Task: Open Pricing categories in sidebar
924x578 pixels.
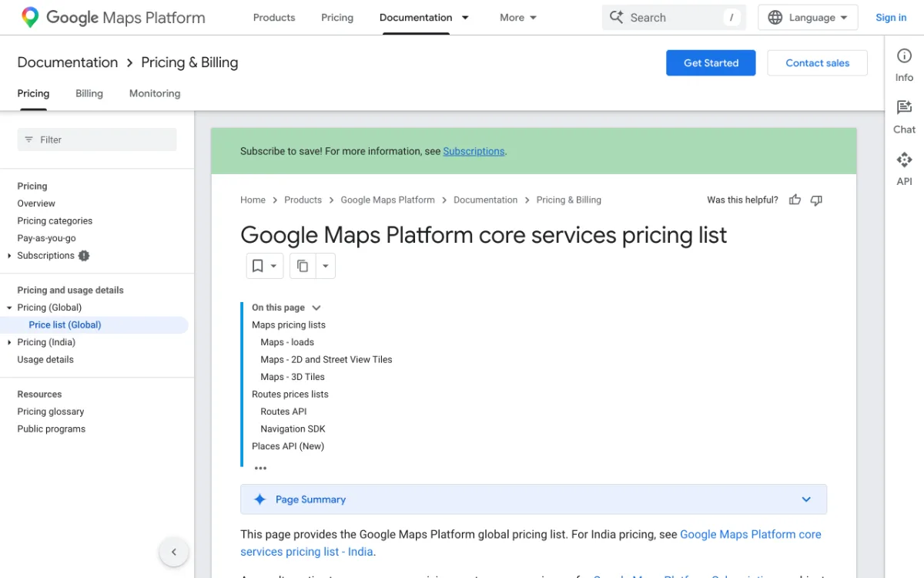Action: click(55, 221)
